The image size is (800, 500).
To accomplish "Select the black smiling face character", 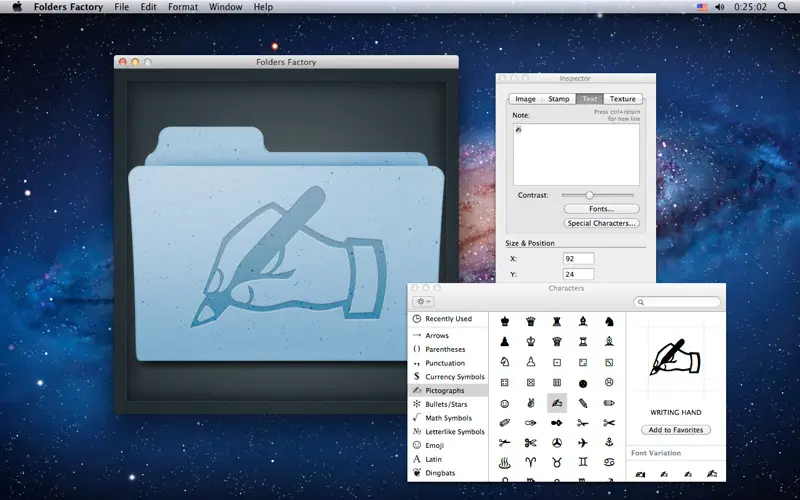I will pyautogui.click(x=583, y=383).
